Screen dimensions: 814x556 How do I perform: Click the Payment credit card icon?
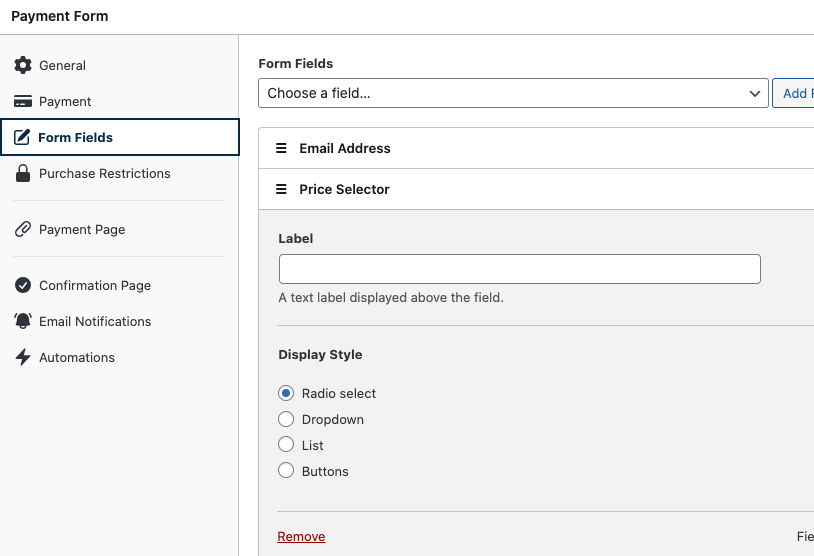pyautogui.click(x=23, y=101)
